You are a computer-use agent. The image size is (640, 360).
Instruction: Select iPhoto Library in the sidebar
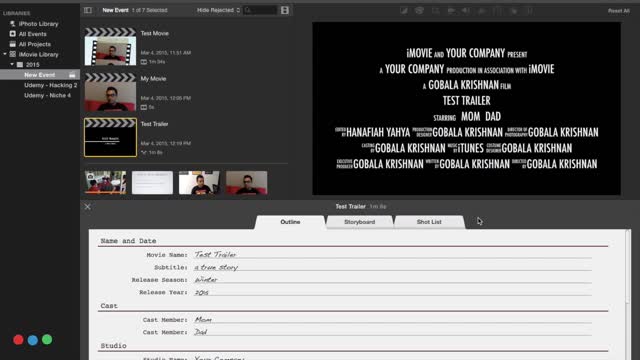[x=38, y=24]
